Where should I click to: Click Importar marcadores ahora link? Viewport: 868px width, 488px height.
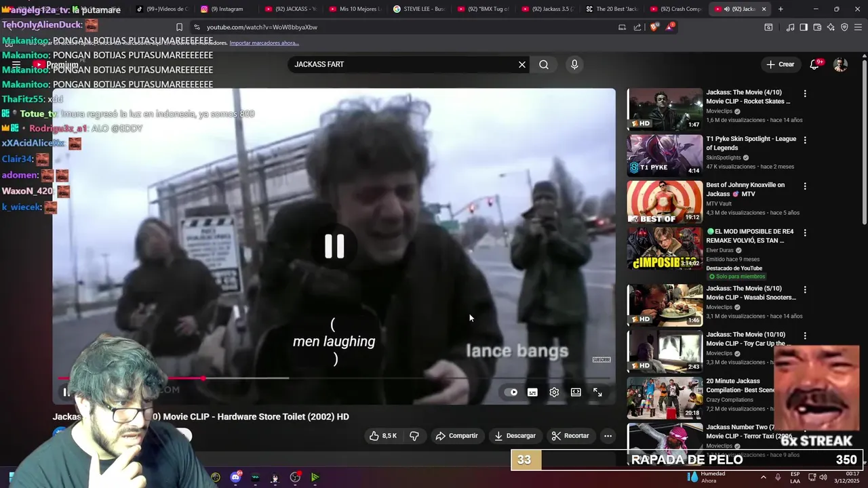[x=264, y=43]
